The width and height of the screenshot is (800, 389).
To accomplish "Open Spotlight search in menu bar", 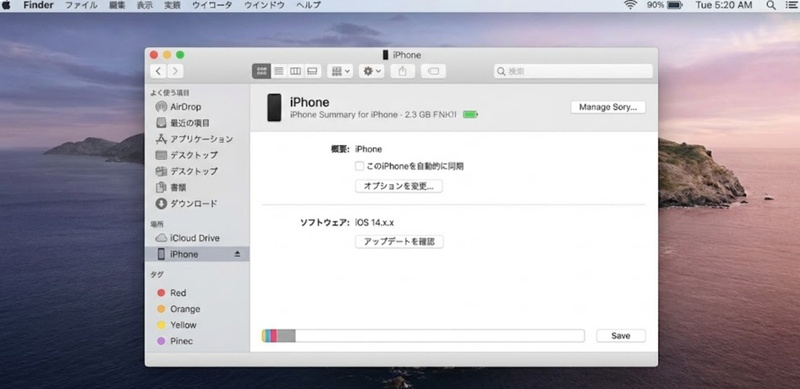I will (x=771, y=5).
